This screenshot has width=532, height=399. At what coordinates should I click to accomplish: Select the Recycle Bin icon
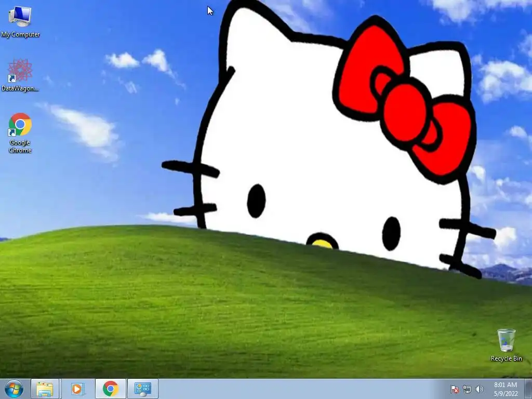click(506, 345)
